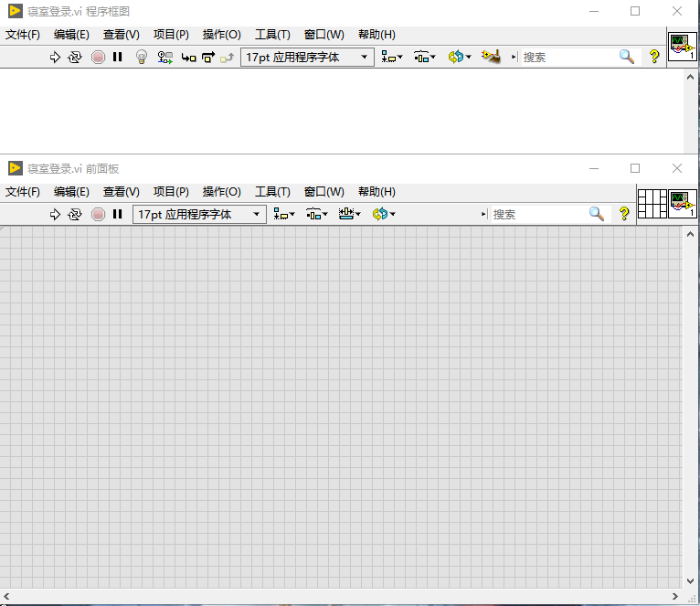
Task: Click Run Continuously in front panel toolbar
Action: coord(75,215)
